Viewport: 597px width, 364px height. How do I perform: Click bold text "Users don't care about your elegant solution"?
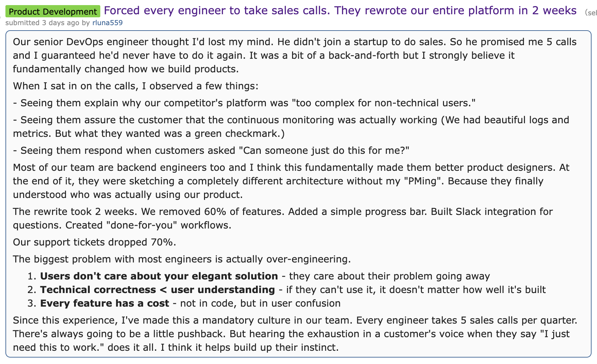(x=159, y=276)
